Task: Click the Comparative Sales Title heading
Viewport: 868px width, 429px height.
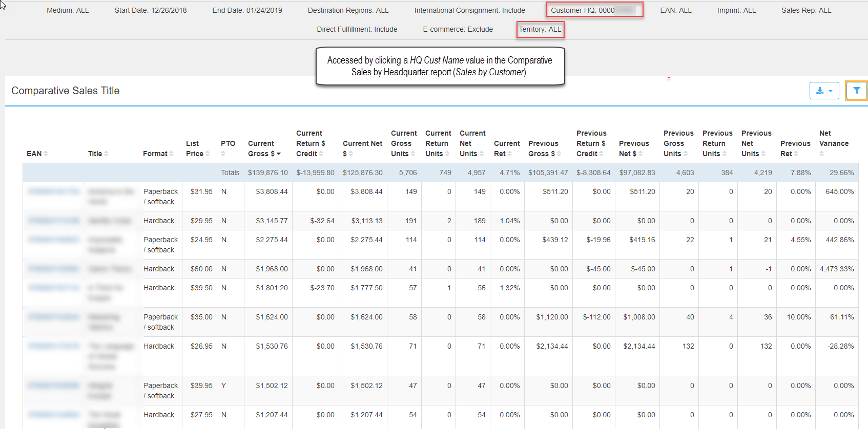Action: [65, 91]
